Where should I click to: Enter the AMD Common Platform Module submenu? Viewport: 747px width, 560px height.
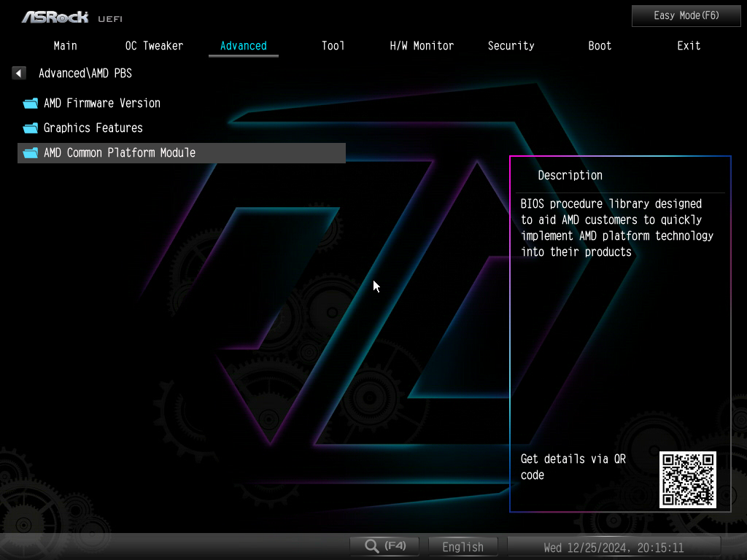point(182,153)
